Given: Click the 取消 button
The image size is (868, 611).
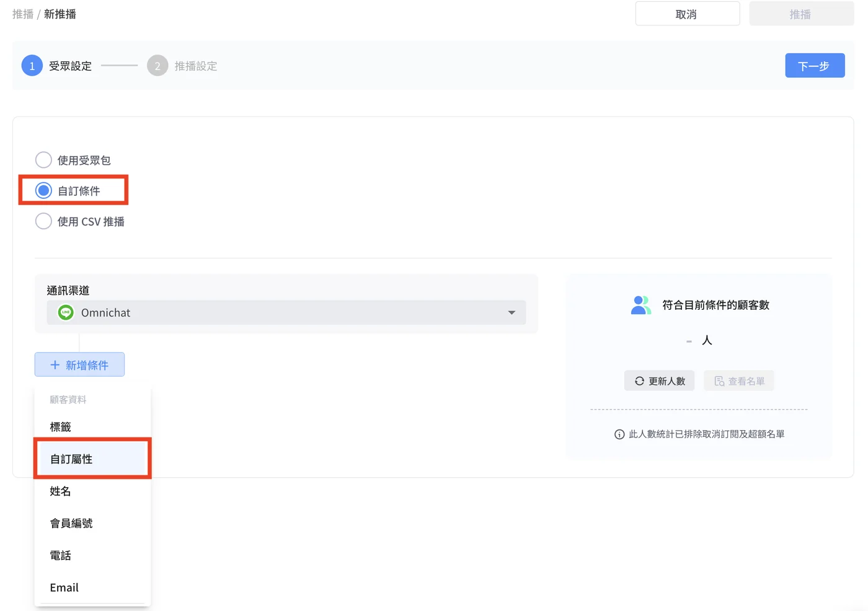Looking at the screenshot, I should point(688,14).
